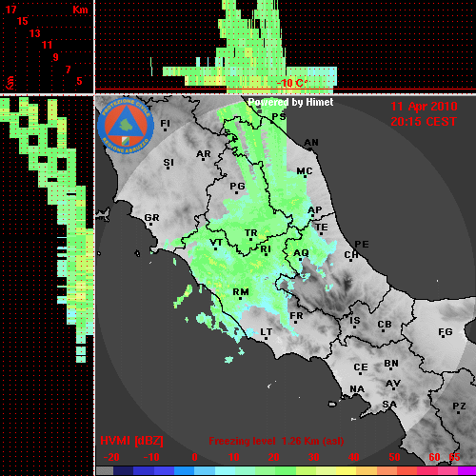Click the PE city label on map
This screenshot has width=476, height=476.
(362, 245)
